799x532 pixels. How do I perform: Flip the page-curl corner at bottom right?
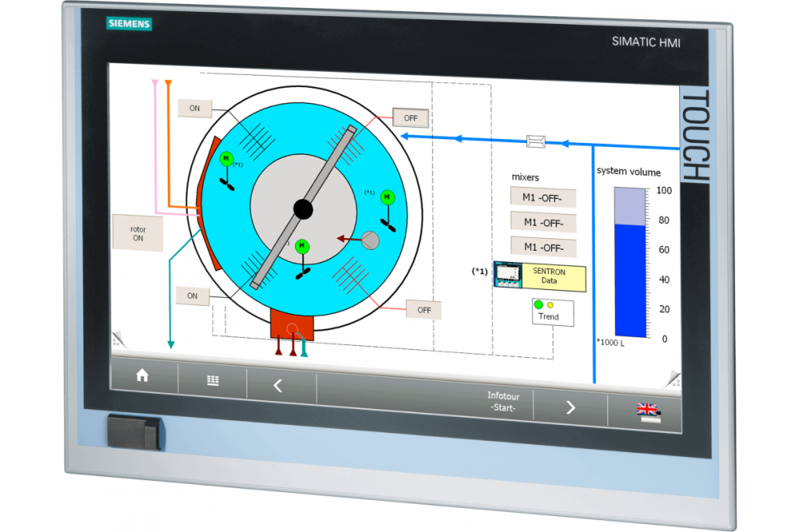point(673,377)
